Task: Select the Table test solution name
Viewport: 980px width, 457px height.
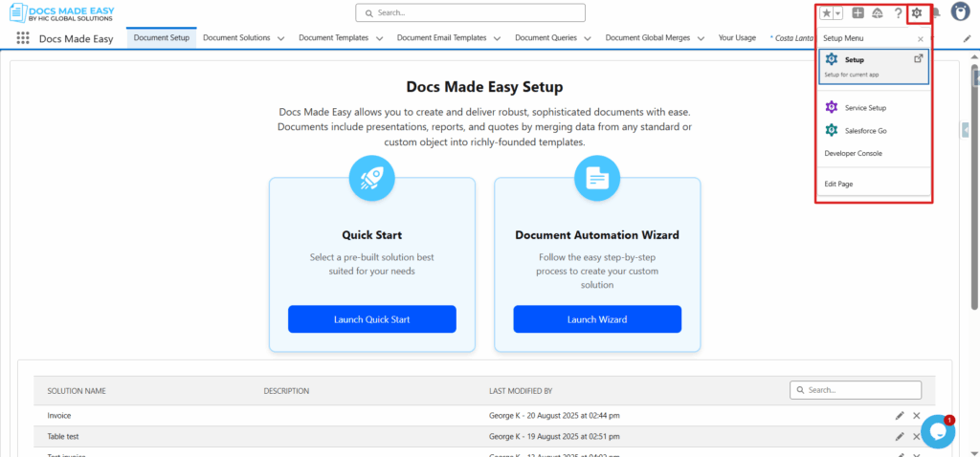Action: pyautogui.click(x=63, y=436)
